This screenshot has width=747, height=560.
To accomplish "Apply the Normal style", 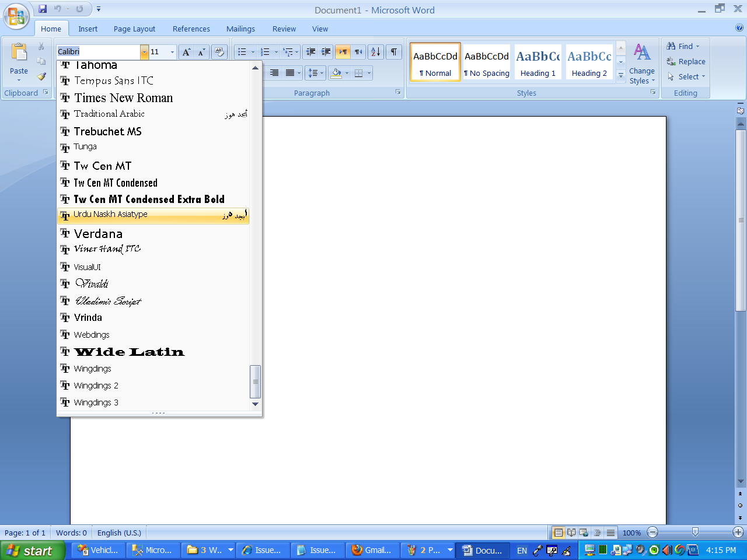I will (435, 62).
